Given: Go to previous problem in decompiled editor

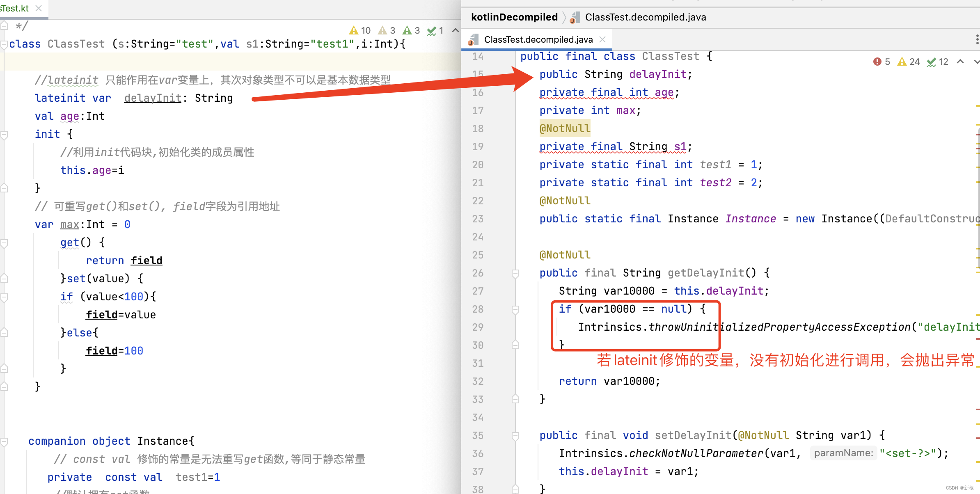Looking at the screenshot, I should (960, 62).
